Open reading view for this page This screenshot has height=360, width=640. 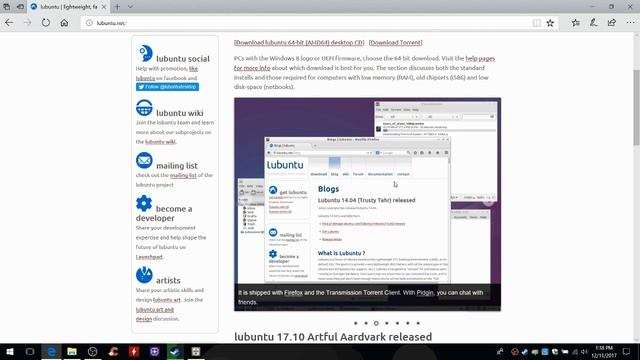pos(536,23)
